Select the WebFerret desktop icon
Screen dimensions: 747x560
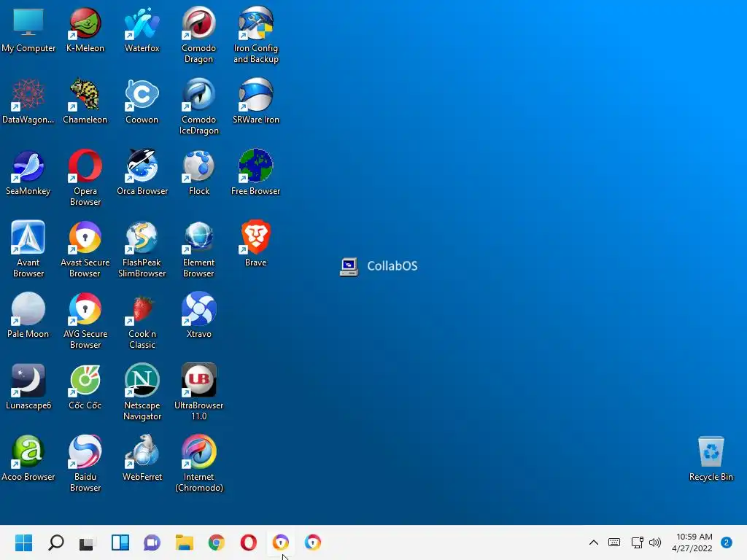142,458
